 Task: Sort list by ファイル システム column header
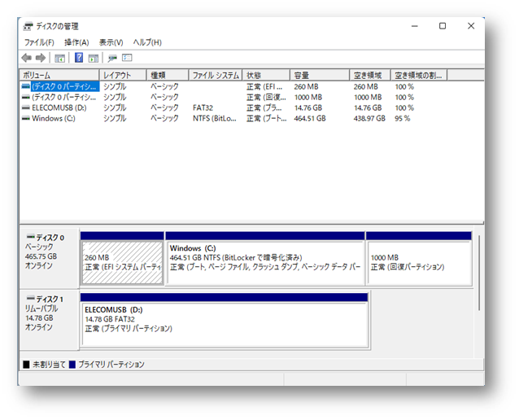(216, 75)
